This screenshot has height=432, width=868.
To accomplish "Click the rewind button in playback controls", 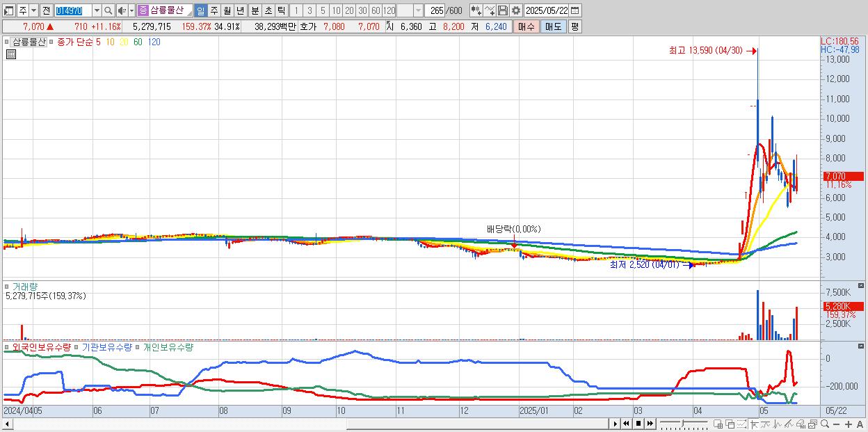I will (626, 424).
